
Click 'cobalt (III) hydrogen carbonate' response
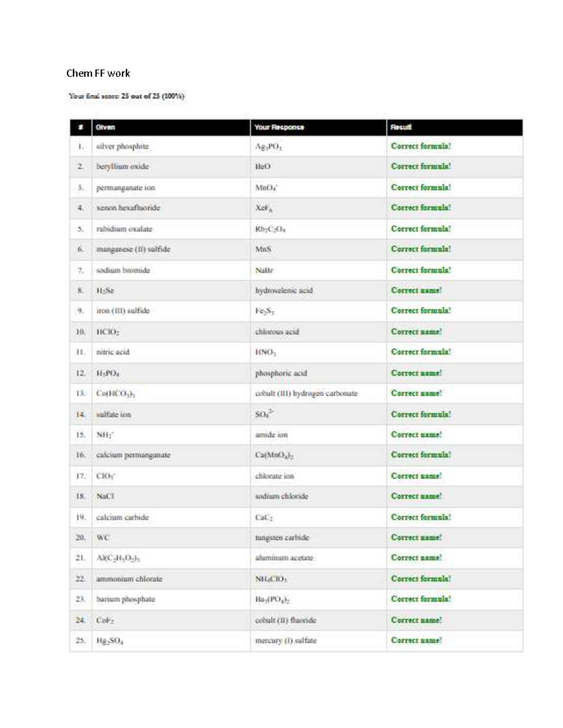pyautogui.click(x=306, y=393)
